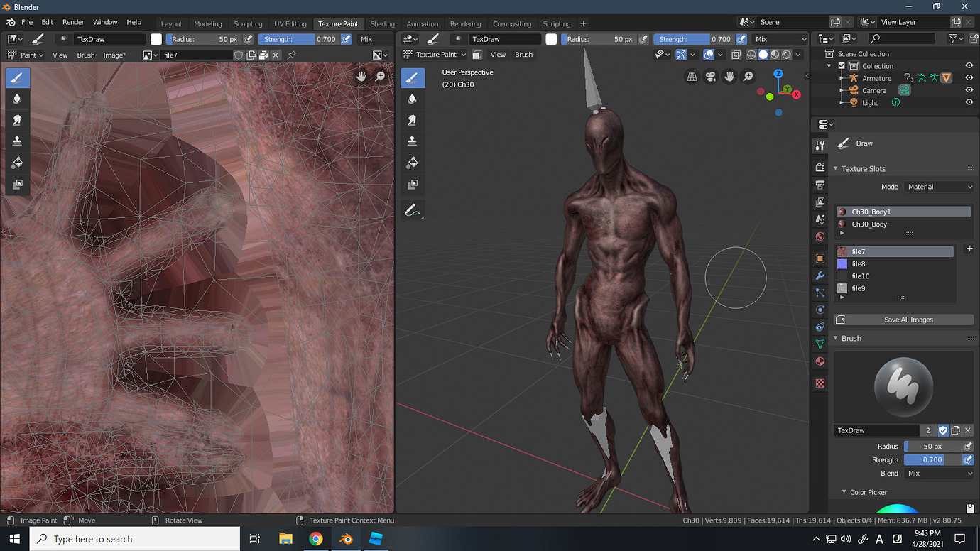980x551 pixels.
Task: Open the Material properties tab
Action: (x=820, y=361)
